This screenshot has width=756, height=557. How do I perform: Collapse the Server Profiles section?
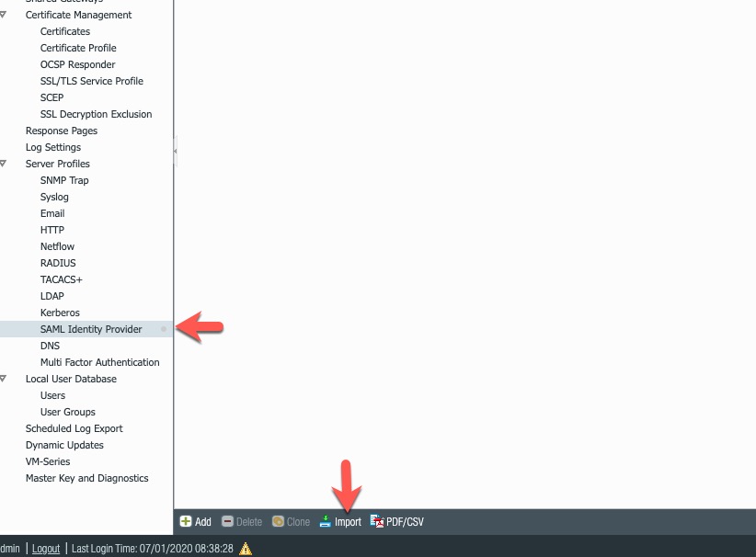point(4,164)
